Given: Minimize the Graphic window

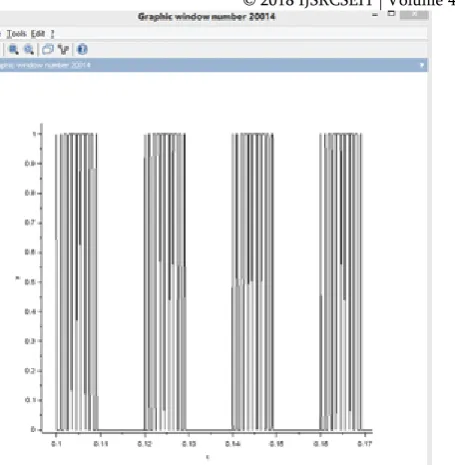Looking at the screenshot, I should coord(375,15).
